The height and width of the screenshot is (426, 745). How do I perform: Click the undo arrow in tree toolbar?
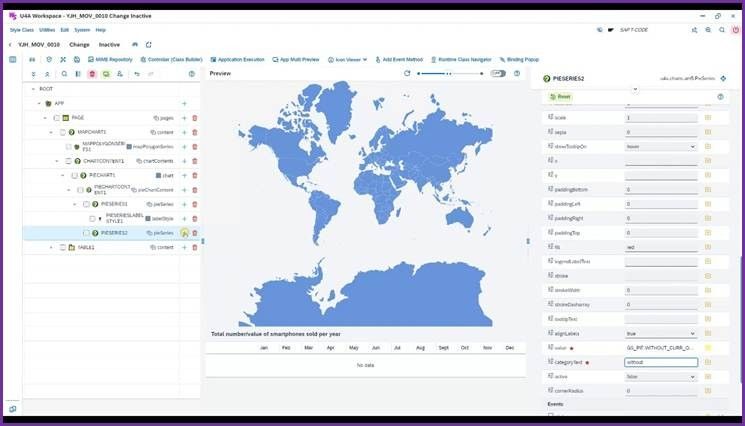(137, 74)
